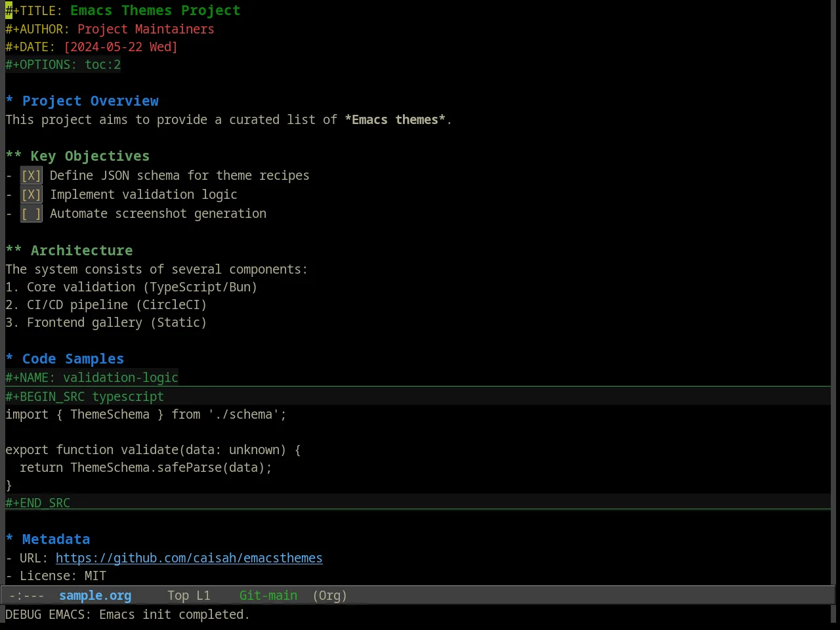Click the #+OPTIONS: toc:2 line
Viewport: 840px width, 630px height.
(x=63, y=65)
